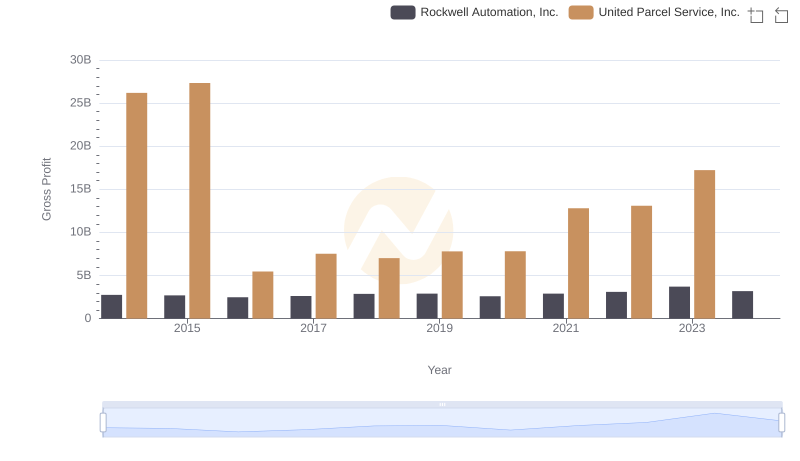The height and width of the screenshot is (461, 800).
Task: Click the United Parcel Service, Inc. legend label
Action: coord(669,12)
